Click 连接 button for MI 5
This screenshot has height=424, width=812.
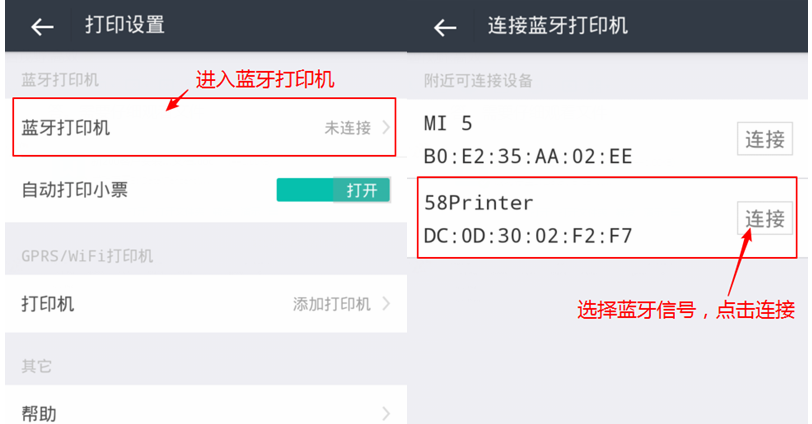pyautogui.click(x=765, y=140)
